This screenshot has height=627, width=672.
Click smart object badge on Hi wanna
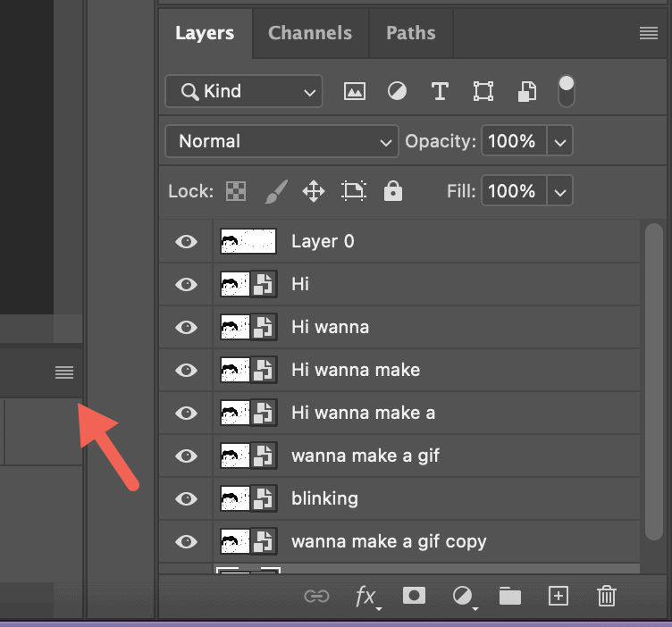pyautogui.click(x=264, y=327)
